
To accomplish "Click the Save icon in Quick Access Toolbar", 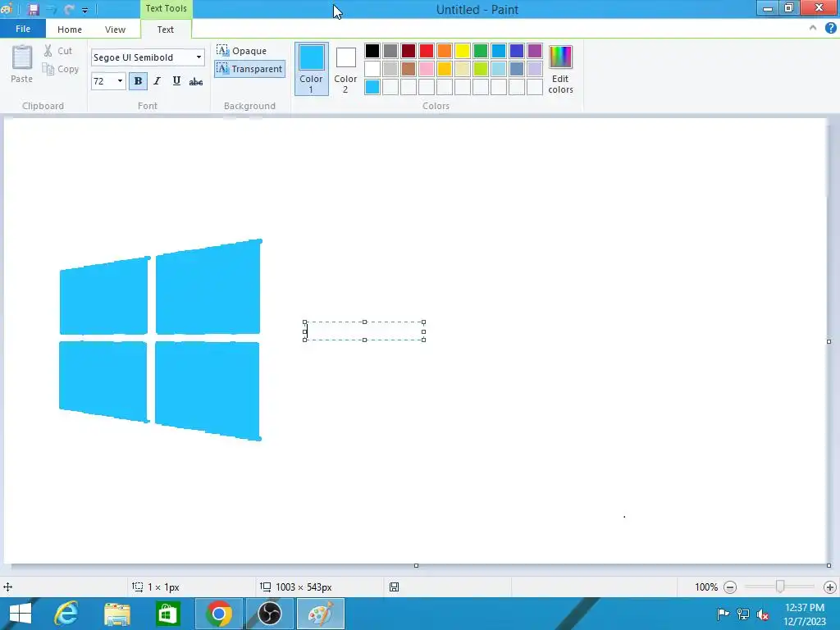I will [33, 10].
